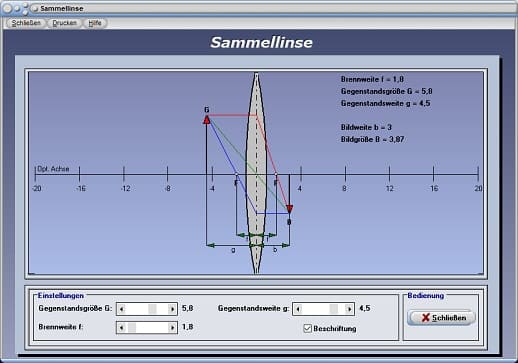Click left arrow of Gegenstandsgröße G scrollbar

click(x=122, y=309)
